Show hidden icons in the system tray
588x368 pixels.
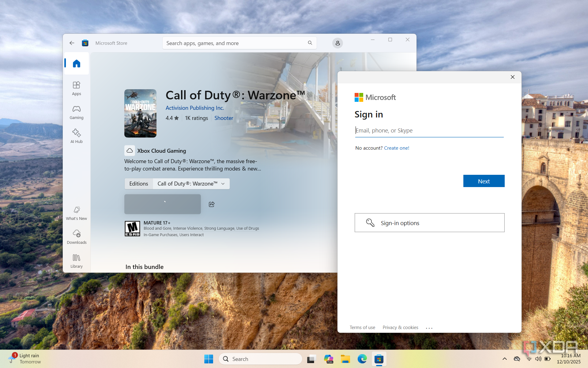[505, 359]
